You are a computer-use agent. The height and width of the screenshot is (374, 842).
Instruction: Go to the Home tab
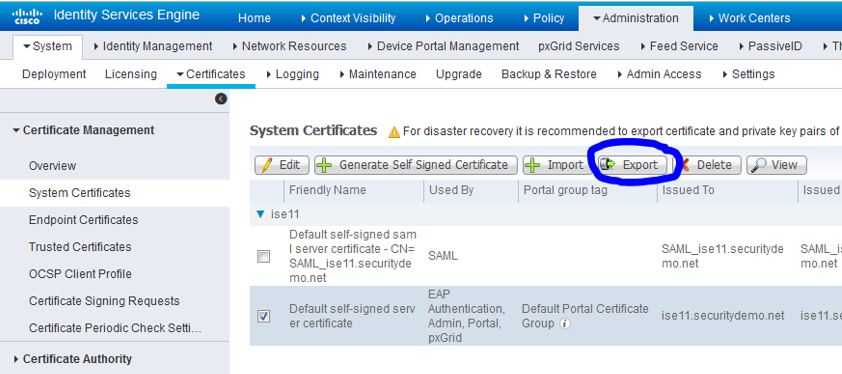pos(254,18)
